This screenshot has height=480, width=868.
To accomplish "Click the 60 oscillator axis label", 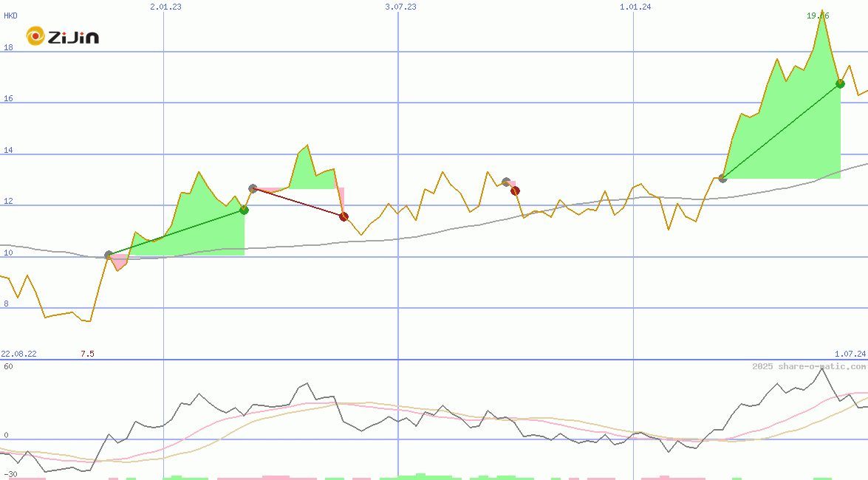I will [8, 366].
